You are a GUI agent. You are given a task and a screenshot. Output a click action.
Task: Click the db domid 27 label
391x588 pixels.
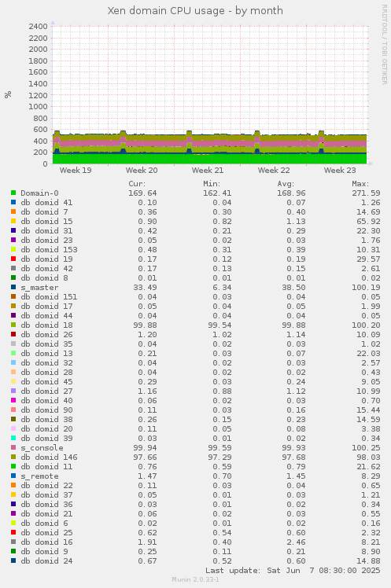click(46, 391)
